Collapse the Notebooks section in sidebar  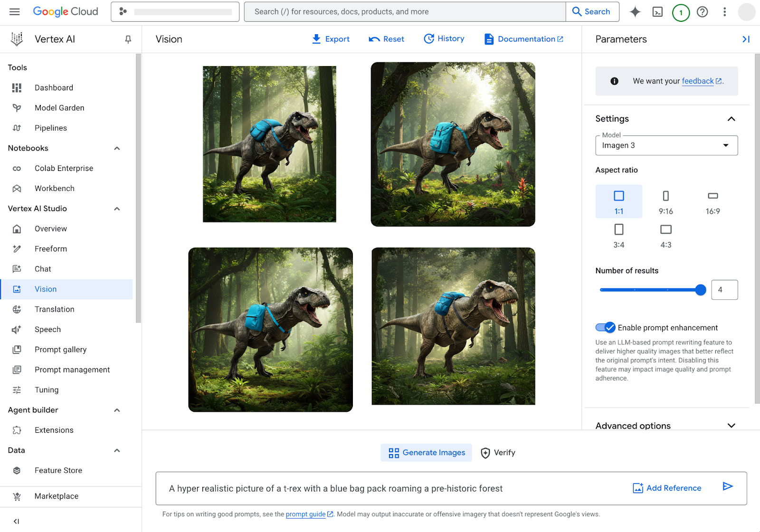117,148
